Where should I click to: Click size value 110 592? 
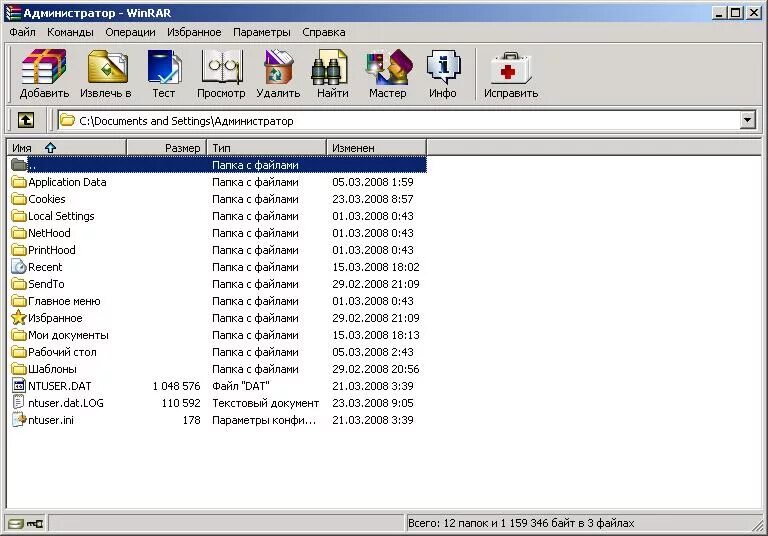click(181, 403)
